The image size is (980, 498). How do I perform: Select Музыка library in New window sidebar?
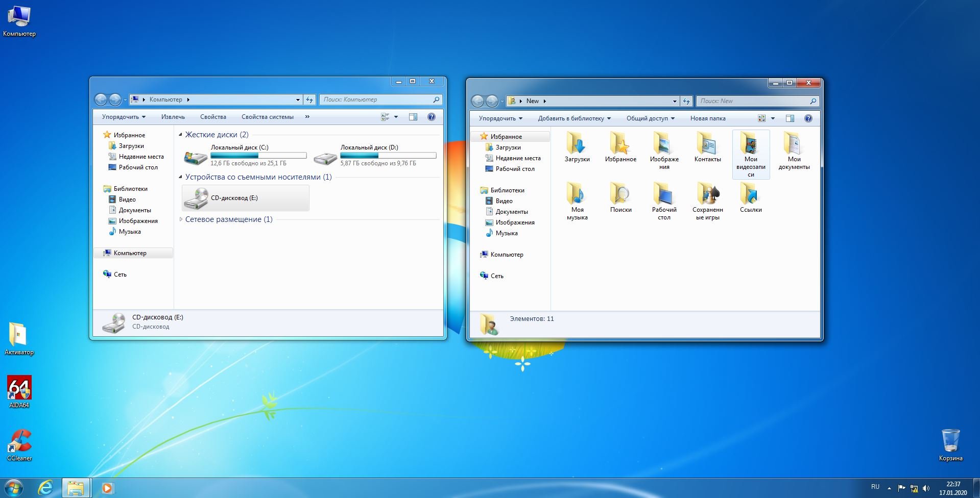point(507,233)
